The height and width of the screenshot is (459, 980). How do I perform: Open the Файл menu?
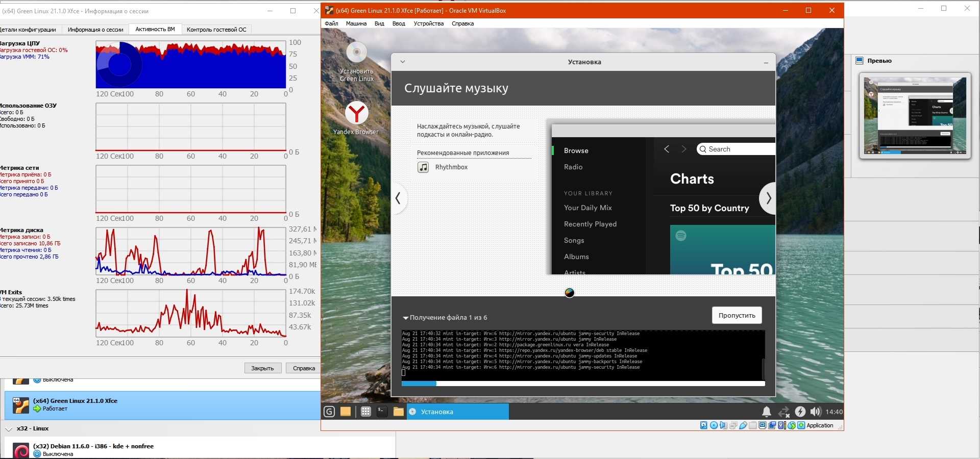(x=331, y=23)
